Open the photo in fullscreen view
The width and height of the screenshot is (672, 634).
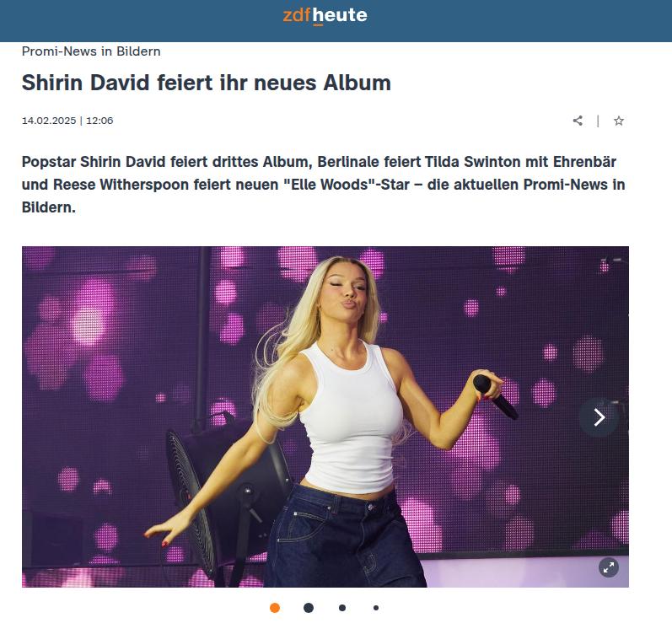coord(609,567)
